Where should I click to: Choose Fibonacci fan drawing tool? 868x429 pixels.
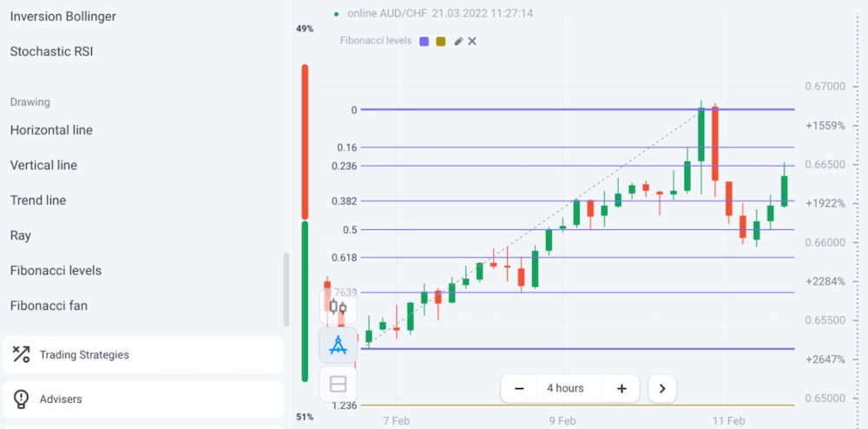click(49, 306)
